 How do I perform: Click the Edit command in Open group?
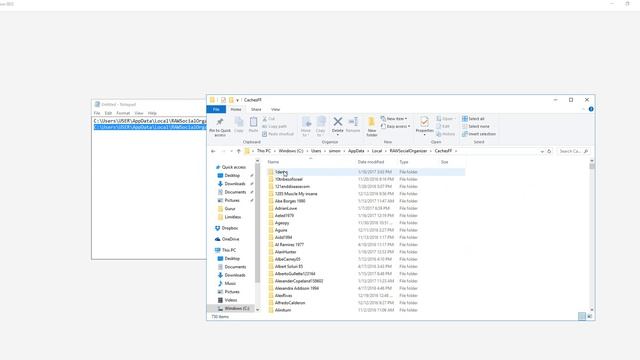443,127
